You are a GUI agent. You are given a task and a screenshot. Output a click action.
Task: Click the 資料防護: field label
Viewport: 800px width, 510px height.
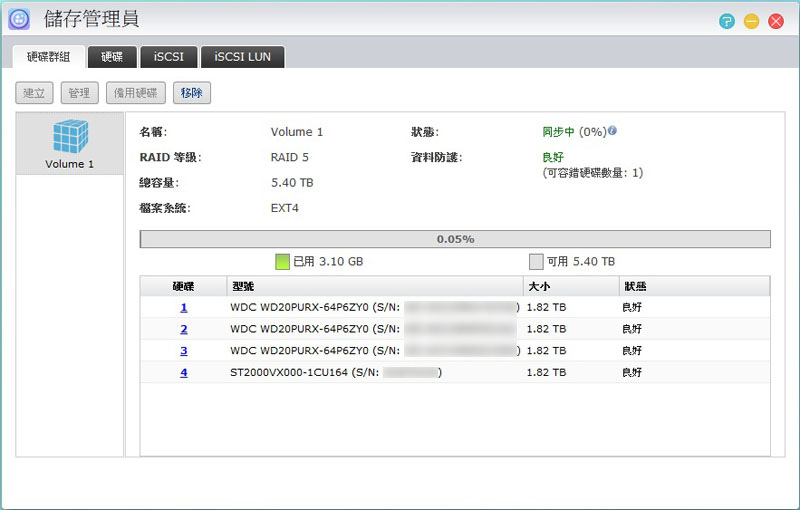[x=437, y=157]
